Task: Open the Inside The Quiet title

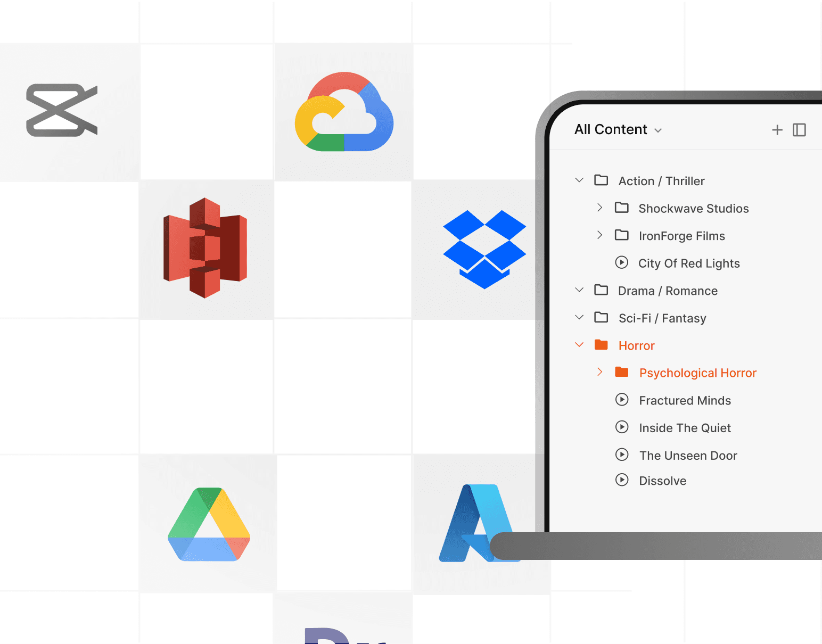Action: [x=685, y=428]
